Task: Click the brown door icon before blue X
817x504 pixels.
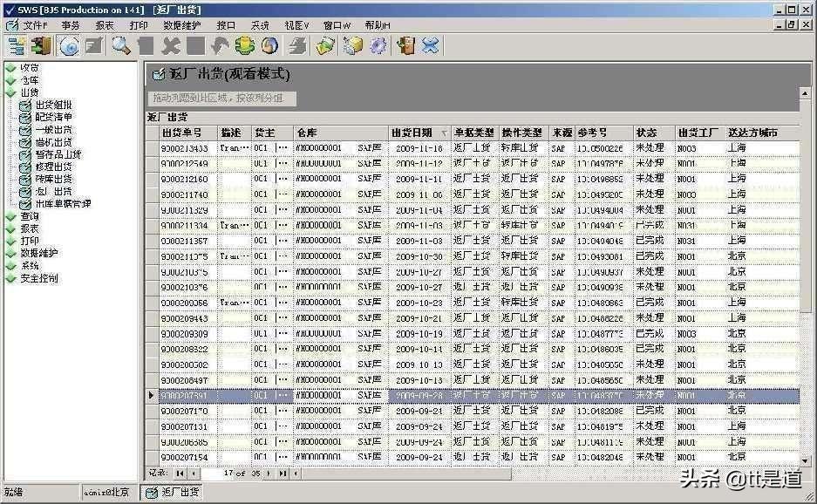Action: pos(405,46)
